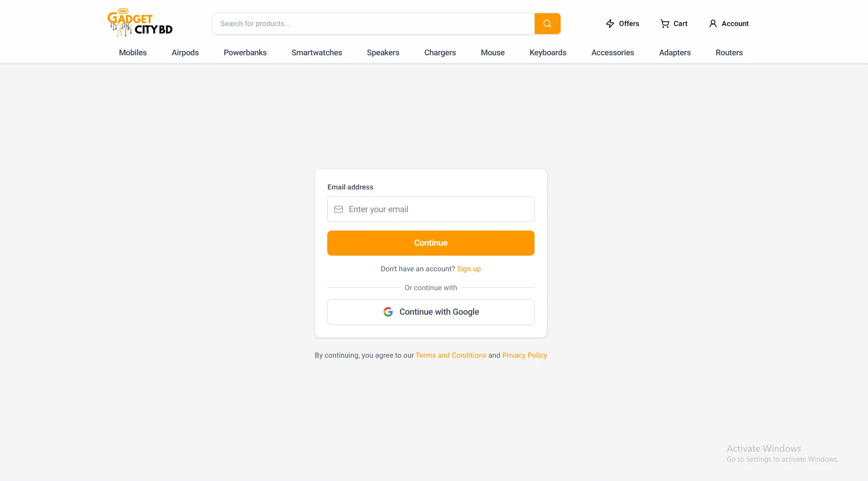868x481 pixels.
Task: Open the Speakers category
Action: coord(383,52)
